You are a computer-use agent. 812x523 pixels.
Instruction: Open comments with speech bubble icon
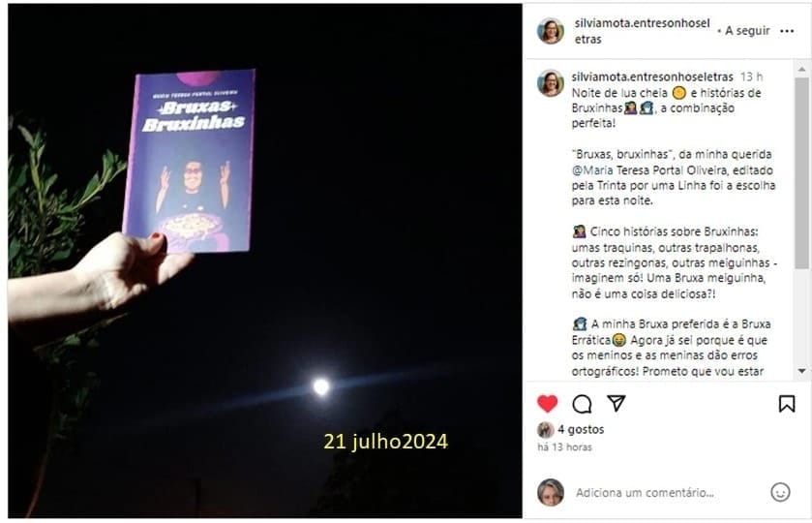tap(582, 403)
